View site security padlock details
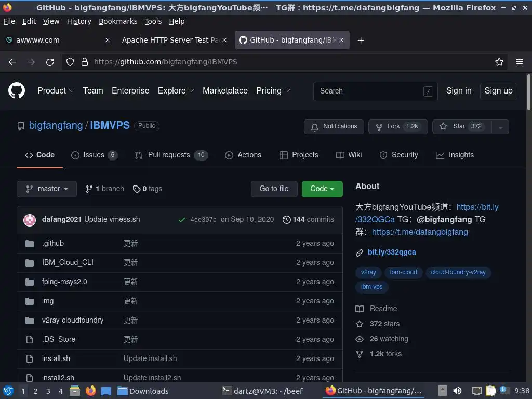The height and width of the screenshot is (399, 532). tap(85, 62)
